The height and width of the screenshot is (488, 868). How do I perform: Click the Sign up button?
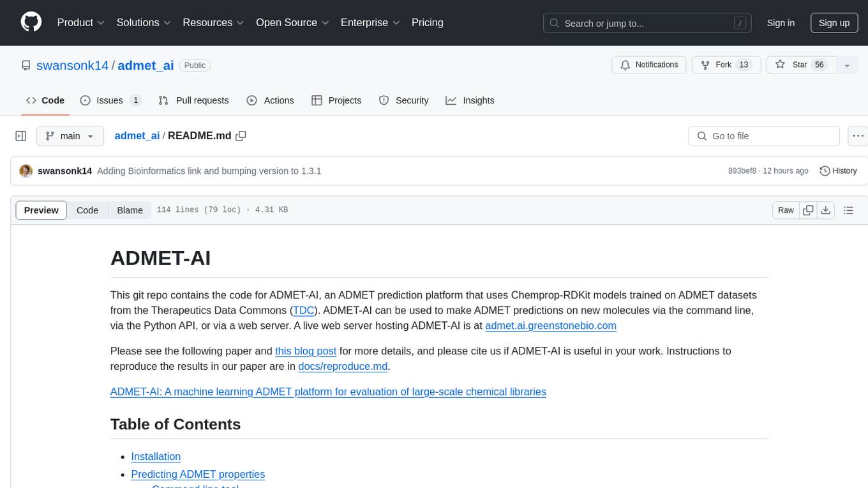(x=834, y=23)
